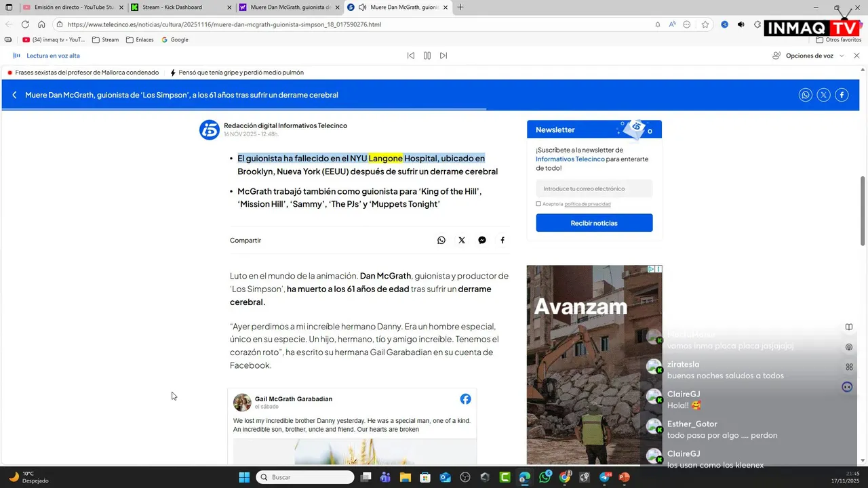Open a new browser tab
Viewport: 868px width, 488px height.
pos(460,7)
